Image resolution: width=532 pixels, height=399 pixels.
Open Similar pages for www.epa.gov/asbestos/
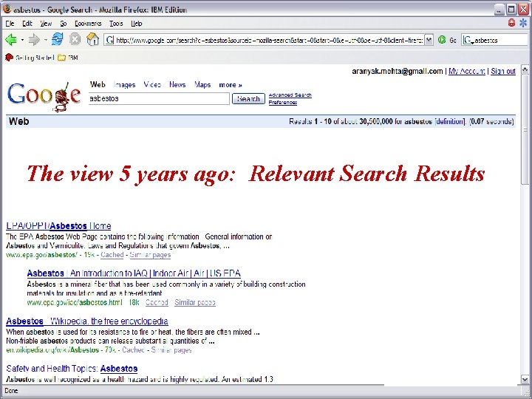point(150,255)
